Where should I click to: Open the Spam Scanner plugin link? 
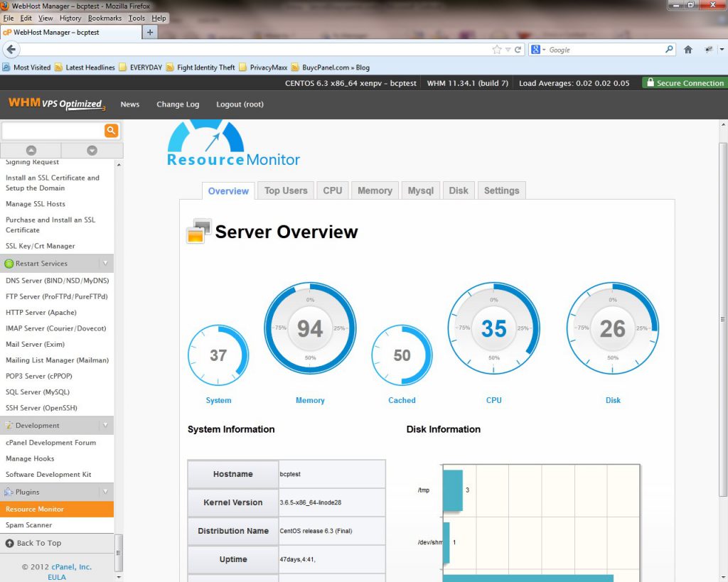coord(28,525)
